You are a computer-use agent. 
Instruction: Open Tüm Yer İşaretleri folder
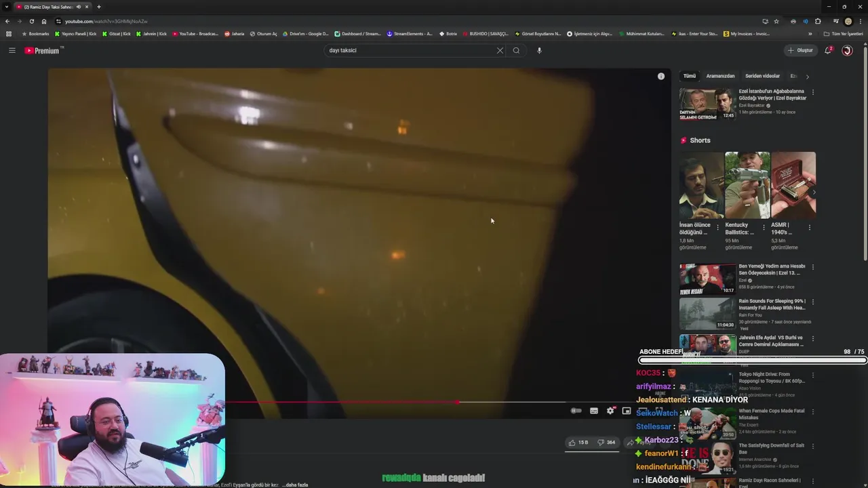coord(843,34)
